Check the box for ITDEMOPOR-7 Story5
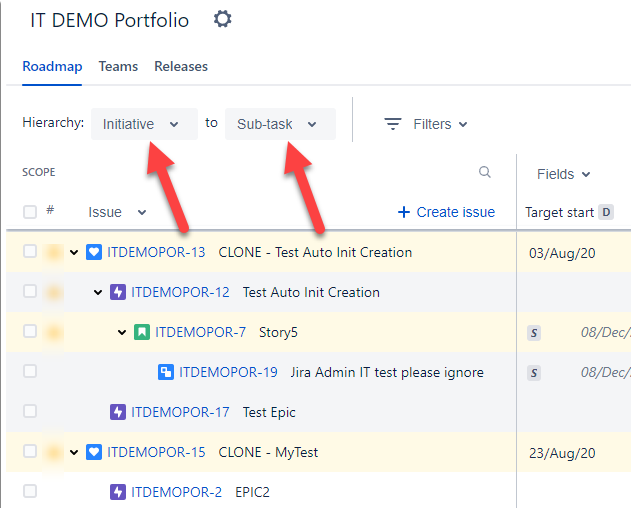Screen dimensions: 631x508 pos(30,331)
